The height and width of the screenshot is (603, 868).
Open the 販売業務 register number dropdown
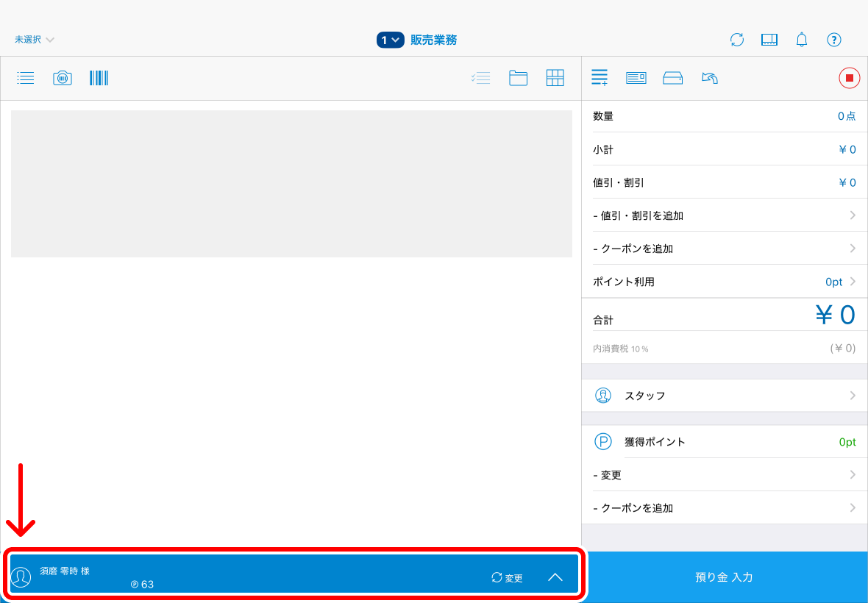point(391,40)
